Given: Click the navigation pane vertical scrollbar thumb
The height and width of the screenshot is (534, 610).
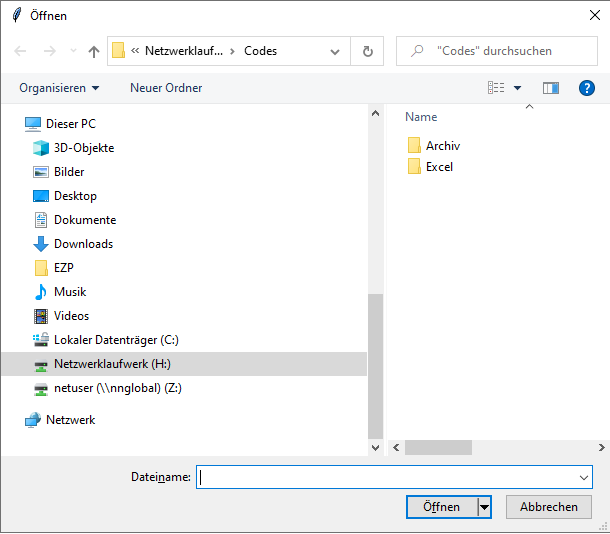Looking at the screenshot, I should point(375,366).
